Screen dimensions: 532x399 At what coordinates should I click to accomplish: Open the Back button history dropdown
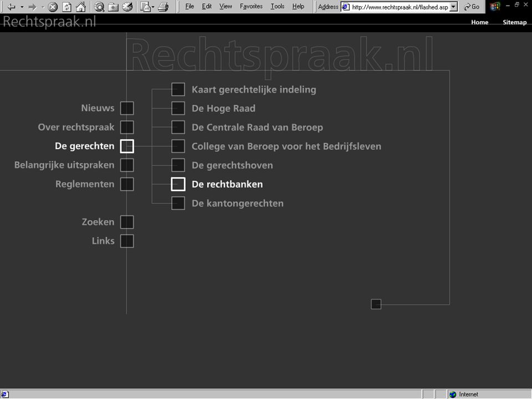[x=22, y=7]
